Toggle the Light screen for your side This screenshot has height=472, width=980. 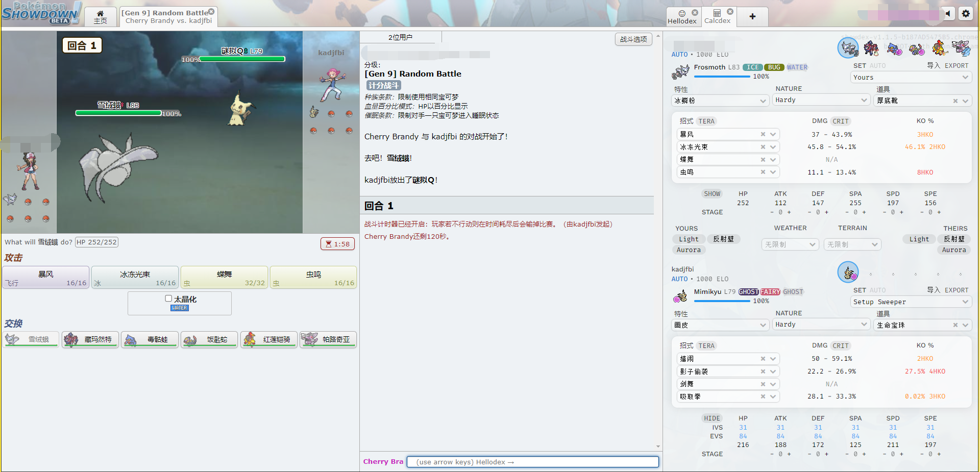click(689, 239)
